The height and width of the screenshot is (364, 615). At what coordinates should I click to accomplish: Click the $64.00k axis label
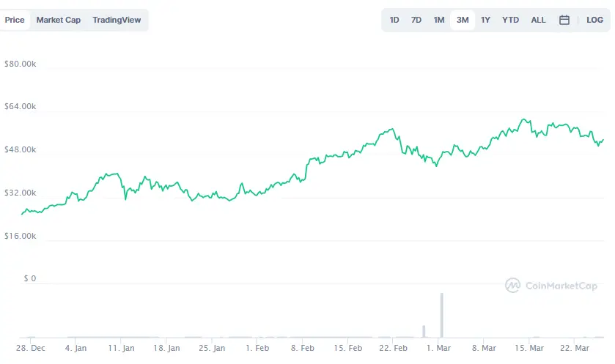[20, 107]
